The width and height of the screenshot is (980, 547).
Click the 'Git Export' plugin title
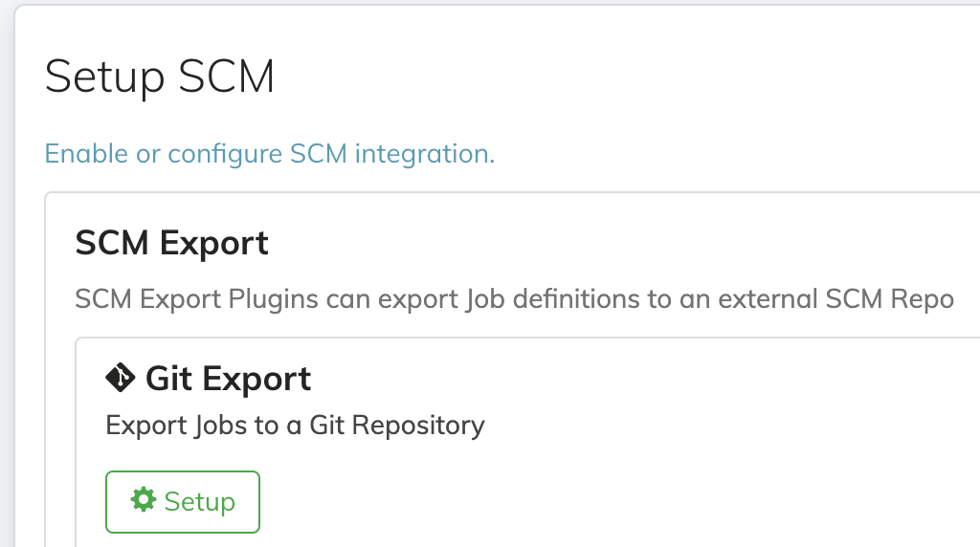click(228, 379)
